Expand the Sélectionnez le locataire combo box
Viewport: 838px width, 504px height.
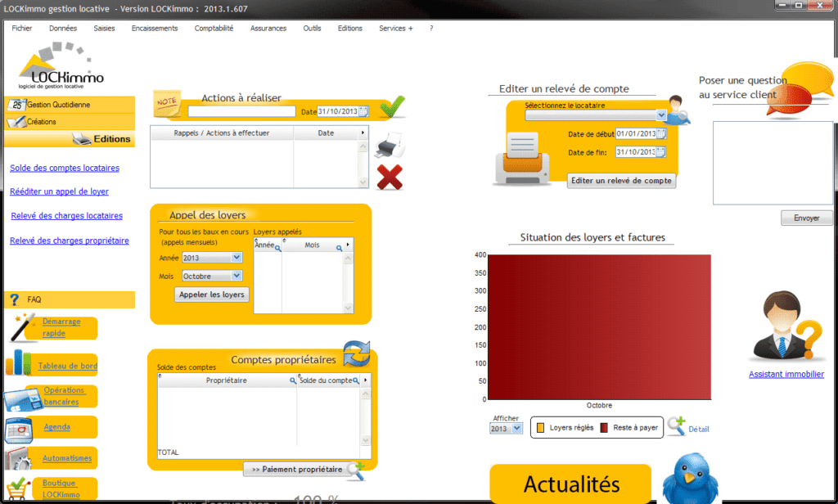660,116
